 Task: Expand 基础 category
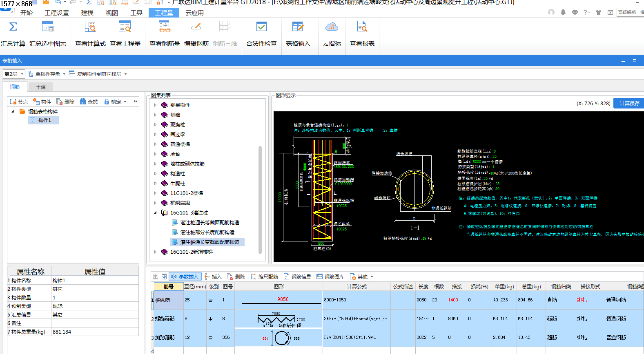(x=155, y=115)
